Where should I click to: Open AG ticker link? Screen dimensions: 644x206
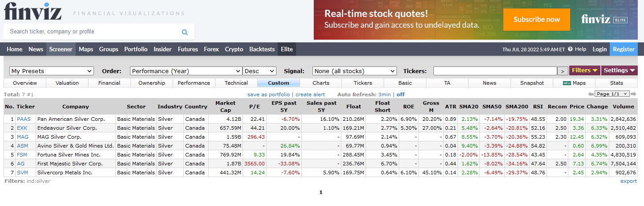tap(21, 164)
